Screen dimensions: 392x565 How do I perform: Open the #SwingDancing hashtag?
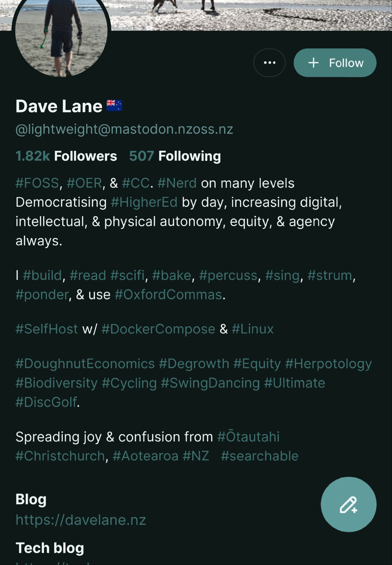pyautogui.click(x=210, y=383)
